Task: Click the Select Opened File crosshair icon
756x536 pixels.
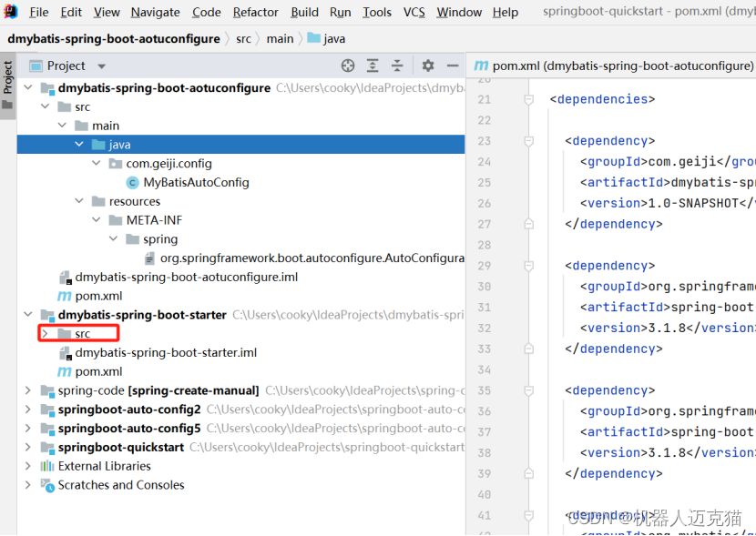Action: pyautogui.click(x=347, y=66)
